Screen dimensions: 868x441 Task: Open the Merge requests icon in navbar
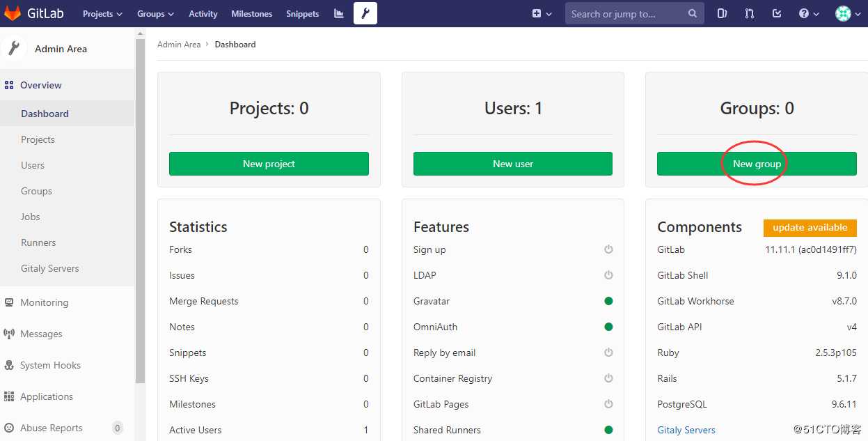point(749,13)
